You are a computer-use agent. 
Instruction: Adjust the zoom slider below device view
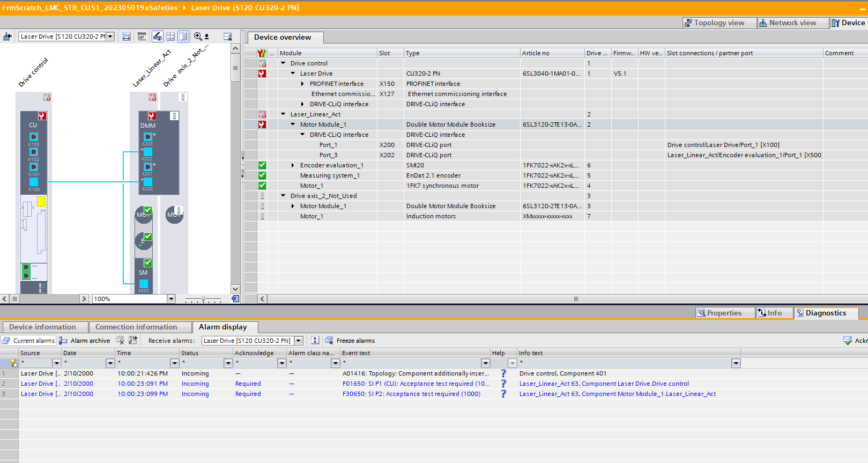point(203,299)
